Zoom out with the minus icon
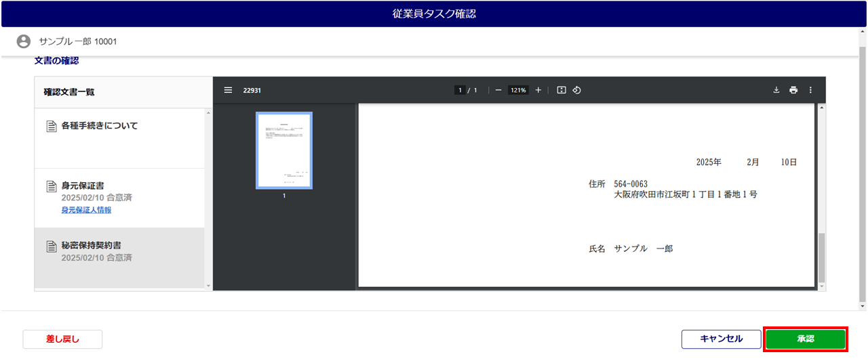This screenshot has height=363, width=868. (x=498, y=90)
